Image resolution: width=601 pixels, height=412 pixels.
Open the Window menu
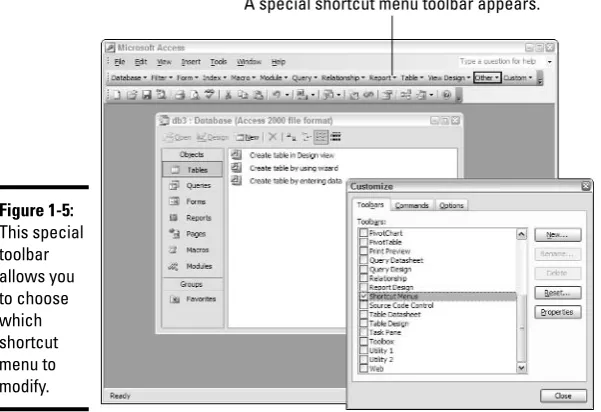point(249,62)
